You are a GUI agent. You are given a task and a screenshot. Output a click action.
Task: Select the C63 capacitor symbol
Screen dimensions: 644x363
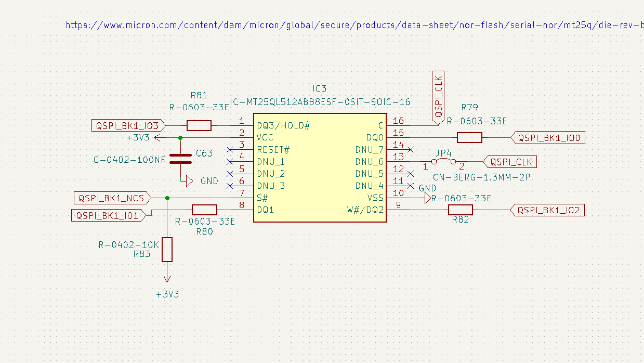pos(180,158)
